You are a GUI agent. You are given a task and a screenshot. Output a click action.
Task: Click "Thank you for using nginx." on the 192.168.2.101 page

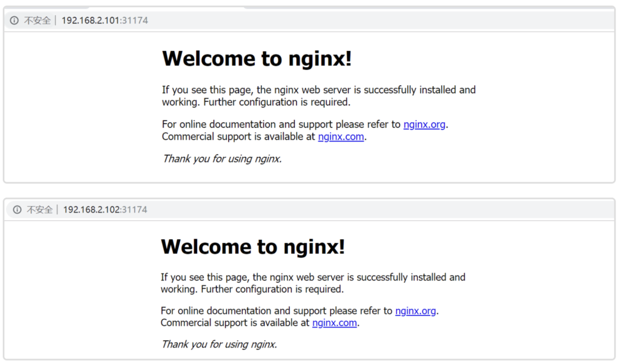222,159
